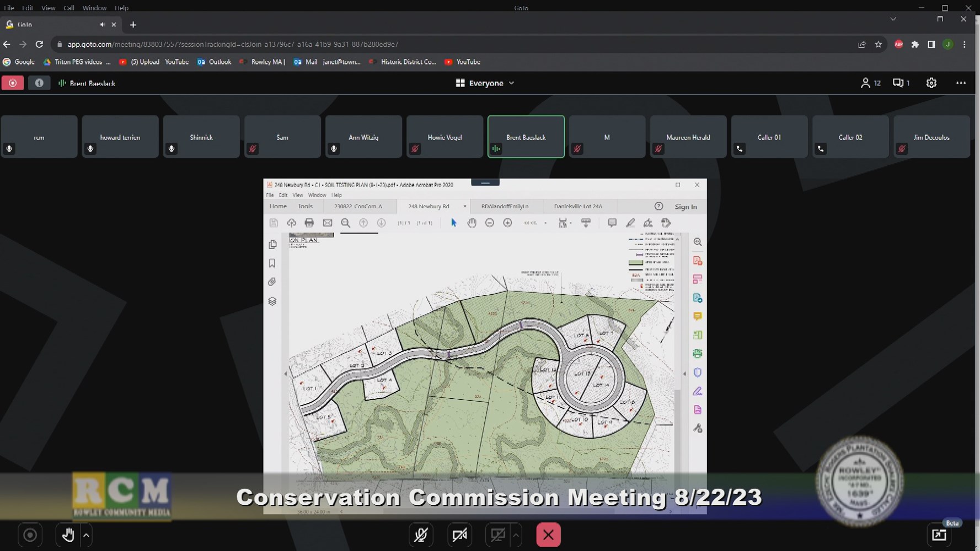Reload the browser page
Image resolution: width=980 pixels, height=551 pixels.
(x=39, y=44)
